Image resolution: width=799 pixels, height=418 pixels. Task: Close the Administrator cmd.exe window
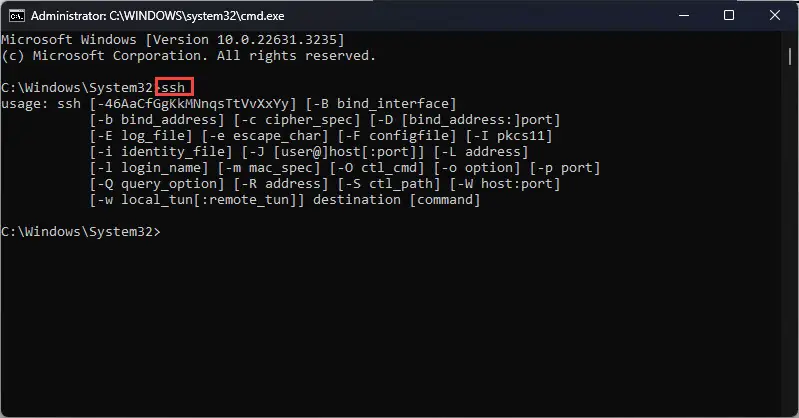coord(775,15)
